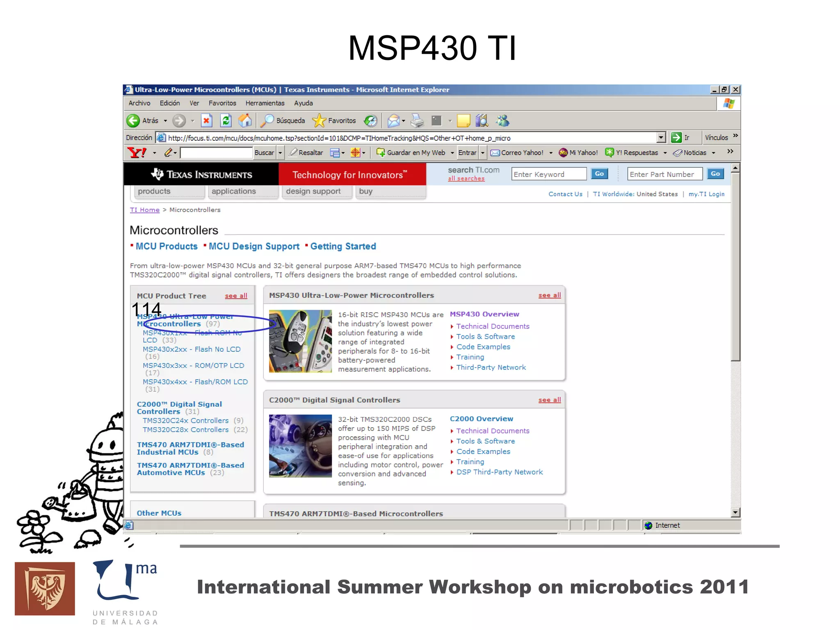Click the Print page icon

click(417, 121)
